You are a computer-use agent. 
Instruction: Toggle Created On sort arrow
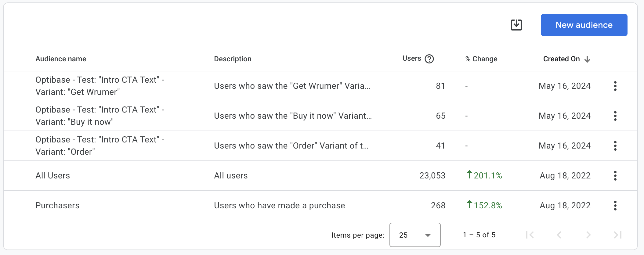(x=587, y=59)
